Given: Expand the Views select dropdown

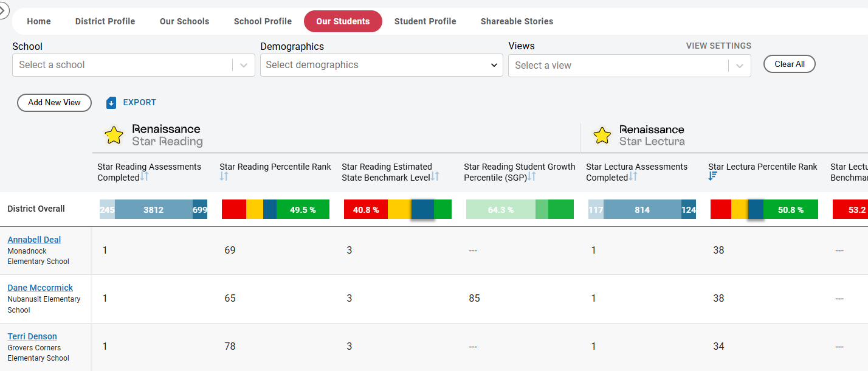Looking at the screenshot, I should click(x=629, y=66).
